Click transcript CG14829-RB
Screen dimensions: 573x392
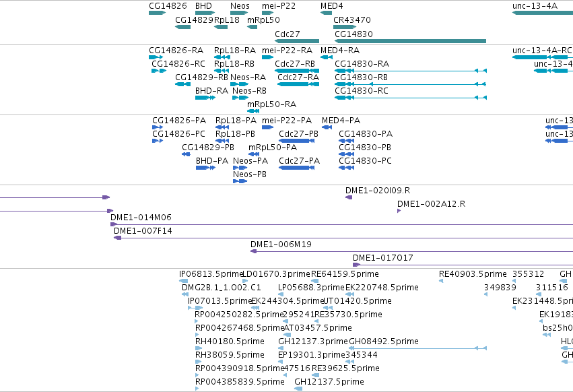(x=182, y=84)
